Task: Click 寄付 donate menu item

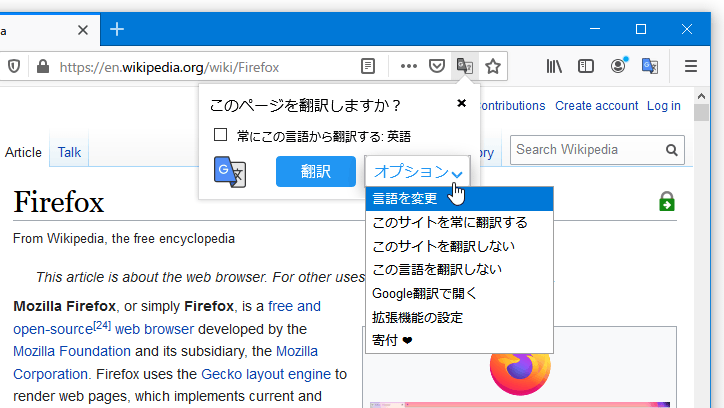Action: (x=459, y=341)
